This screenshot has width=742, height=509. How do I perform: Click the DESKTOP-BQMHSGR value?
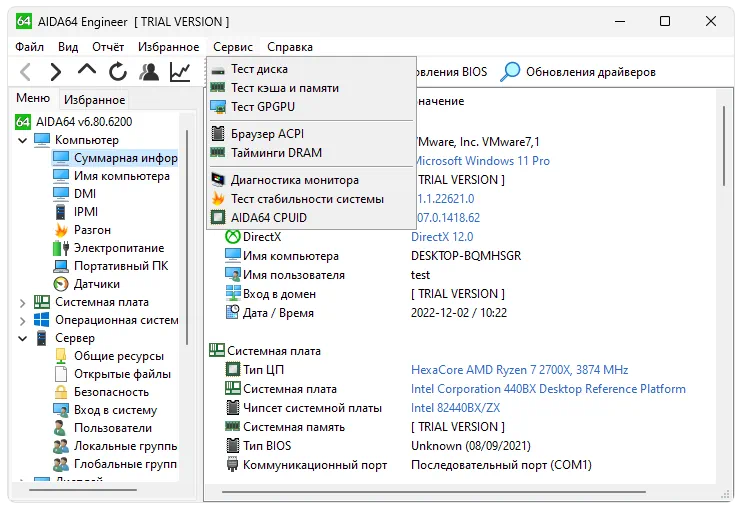pos(466,256)
